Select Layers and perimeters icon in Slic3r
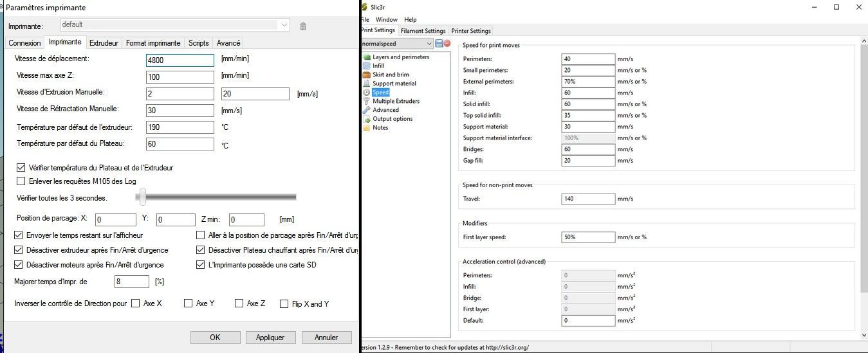This screenshot has width=868, height=353. point(367,57)
